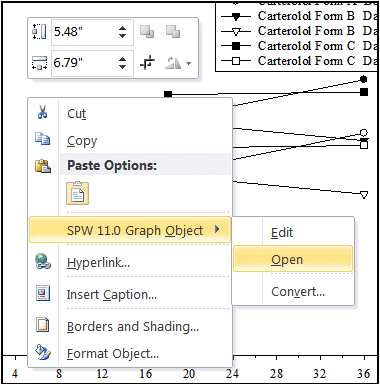Image resolution: width=380 pixels, height=385 pixels.
Task: Click open triangle legend entry Carterolol Form B
Action: click(298, 31)
